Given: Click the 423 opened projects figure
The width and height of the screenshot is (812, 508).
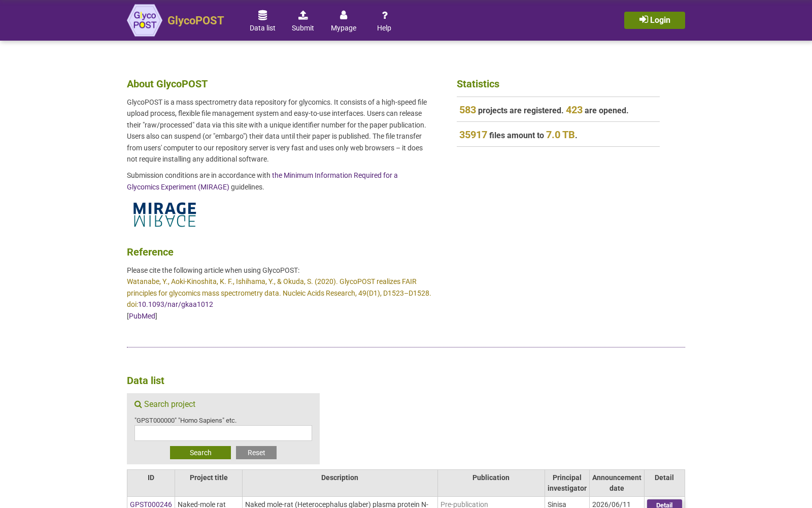Looking at the screenshot, I should 574,110.
